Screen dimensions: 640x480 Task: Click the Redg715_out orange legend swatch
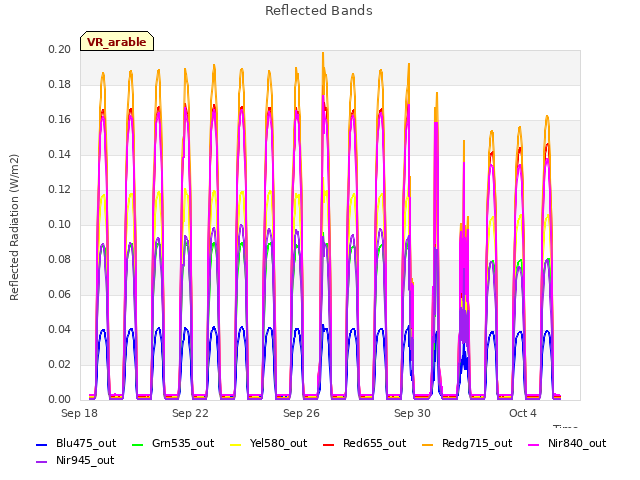(x=428, y=444)
